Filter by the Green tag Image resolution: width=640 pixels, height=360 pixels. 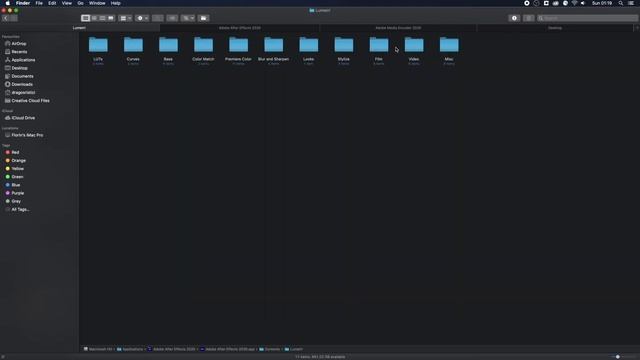click(x=17, y=177)
